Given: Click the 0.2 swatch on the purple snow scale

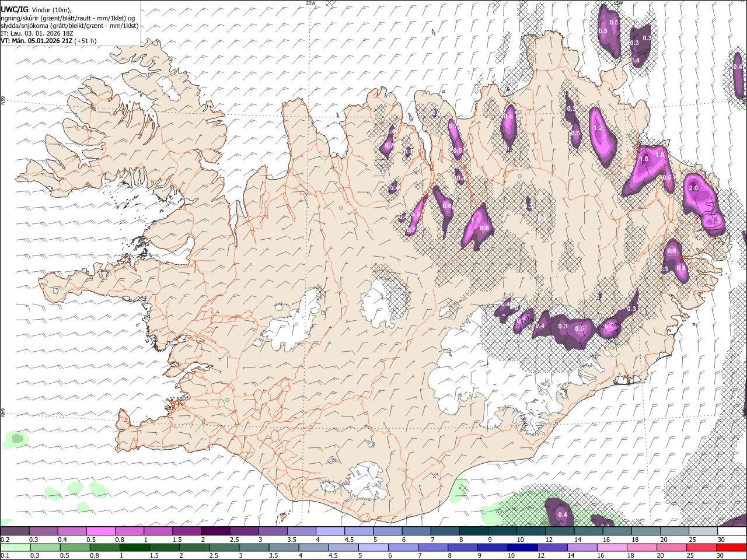Looking at the screenshot, I should point(15,531).
